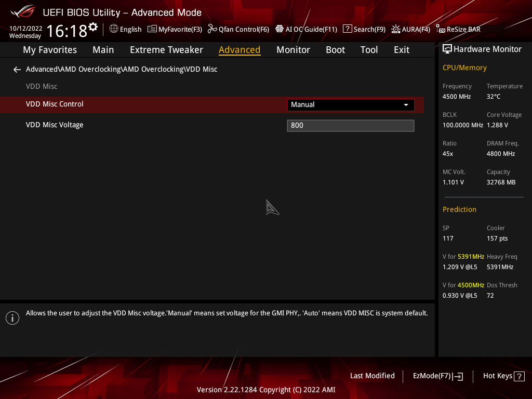Click the 32768 MB capacity value

[501, 182]
